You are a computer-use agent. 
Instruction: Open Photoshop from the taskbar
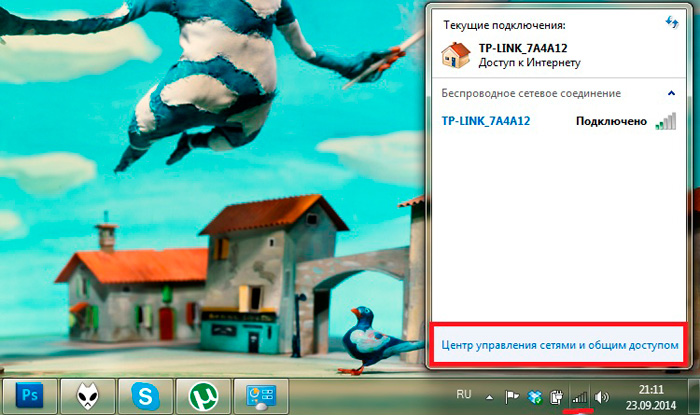pyautogui.click(x=29, y=395)
